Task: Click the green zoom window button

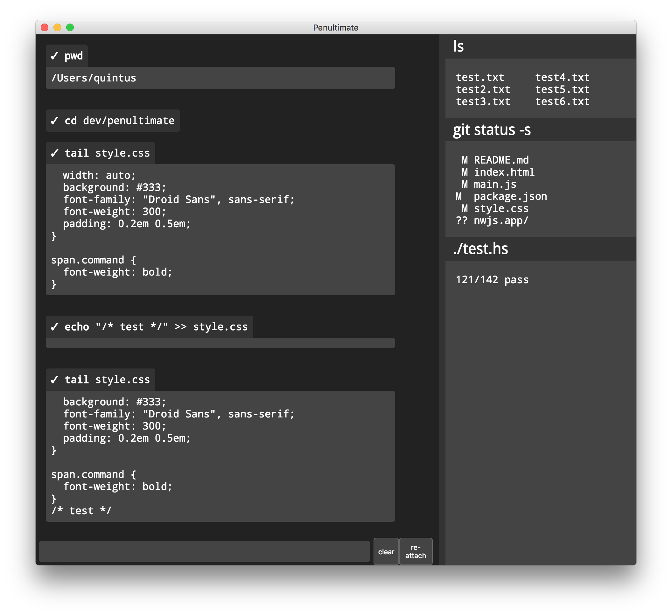Action: [x=70, y=27]
